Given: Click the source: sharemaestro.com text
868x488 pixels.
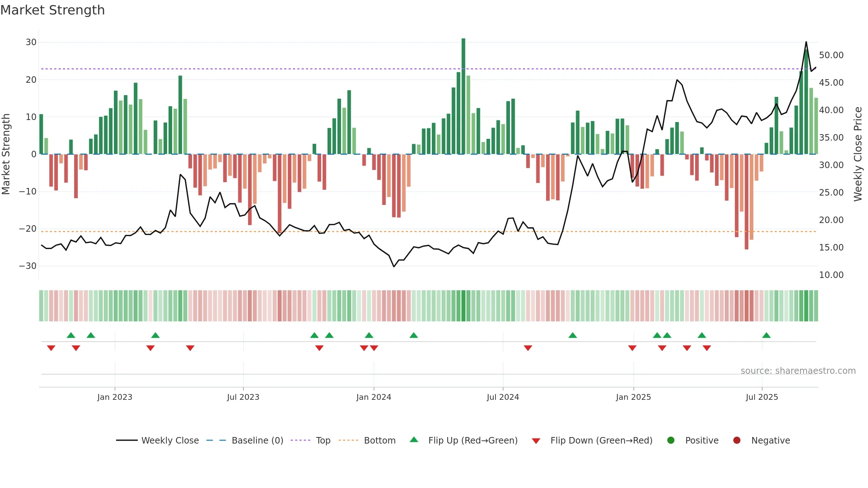Looking at the screenshot, I should [798, 371].
